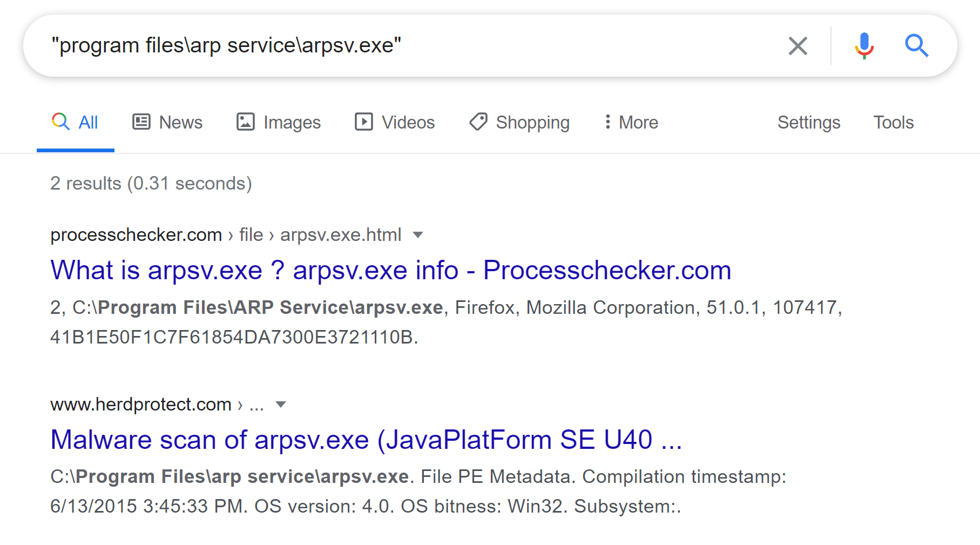Start voice search with the microphone icon
The height and width of the screenshot is (545, 980).
pos(864,46)
